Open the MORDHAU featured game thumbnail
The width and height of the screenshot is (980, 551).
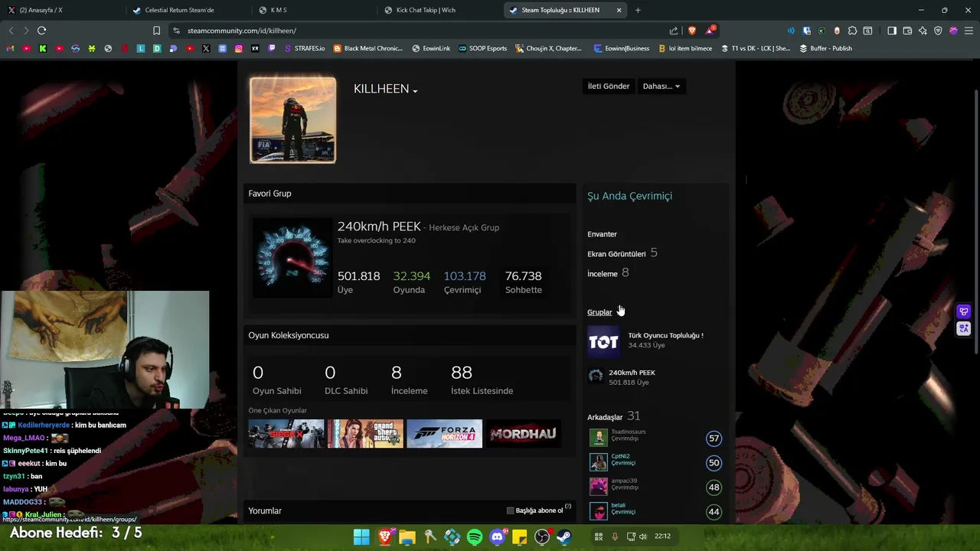pos(524,434)
